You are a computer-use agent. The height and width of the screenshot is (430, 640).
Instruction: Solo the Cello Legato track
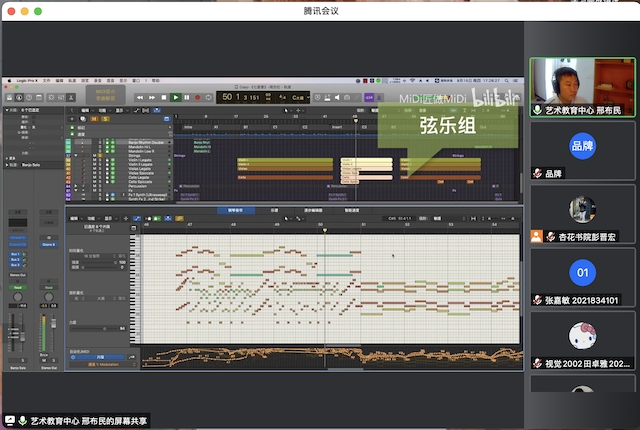(100, 177)
